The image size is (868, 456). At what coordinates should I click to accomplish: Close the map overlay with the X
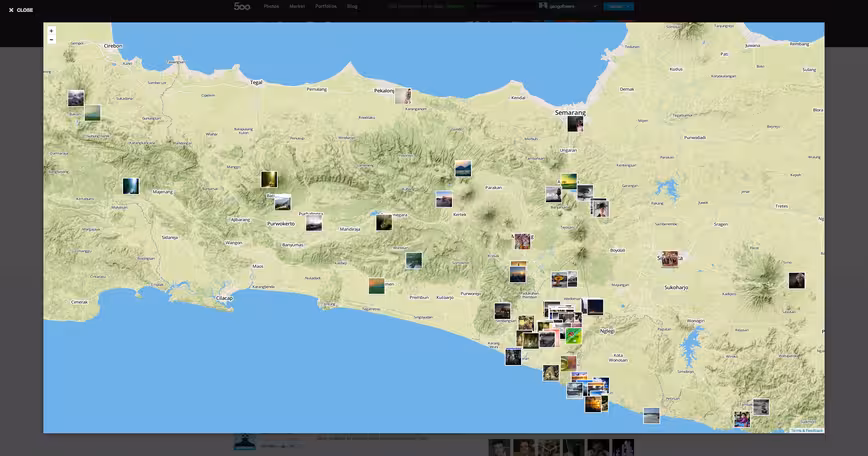point(21,10)
